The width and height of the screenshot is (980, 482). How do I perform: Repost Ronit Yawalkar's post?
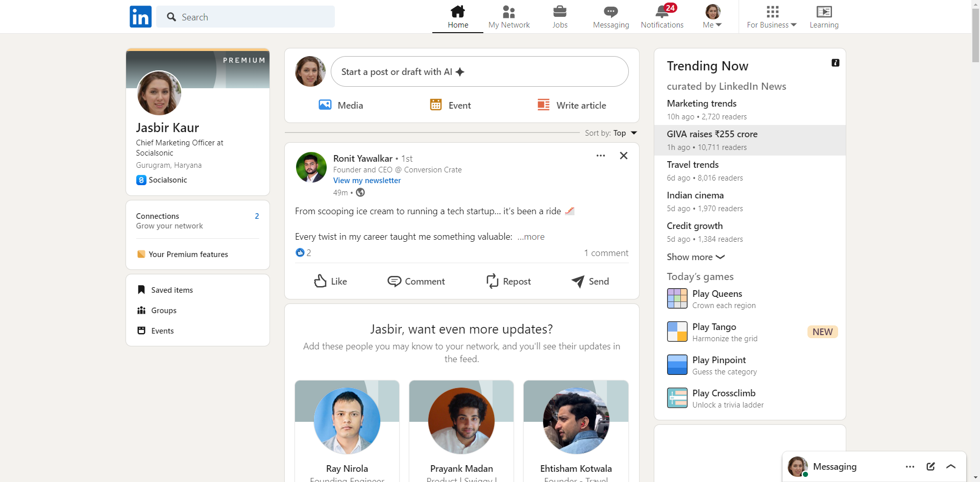pyautogui.click(x=508, y=281)
